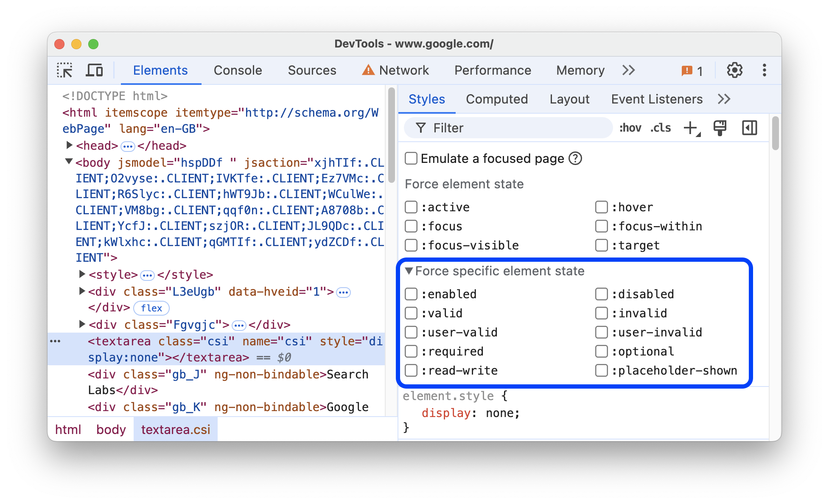
Task: Click the copy styles icon
Action: click(721, 127)
